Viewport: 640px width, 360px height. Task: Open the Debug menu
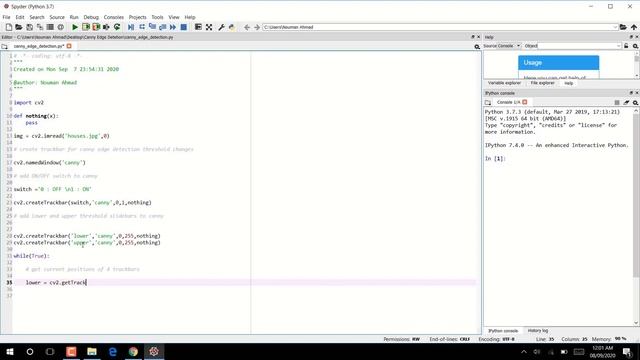(91, 17)
